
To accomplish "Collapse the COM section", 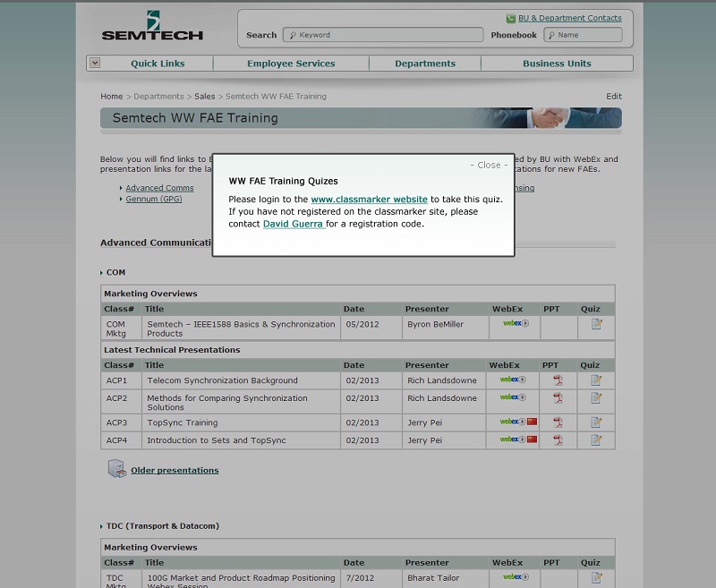I will [101, 273].
